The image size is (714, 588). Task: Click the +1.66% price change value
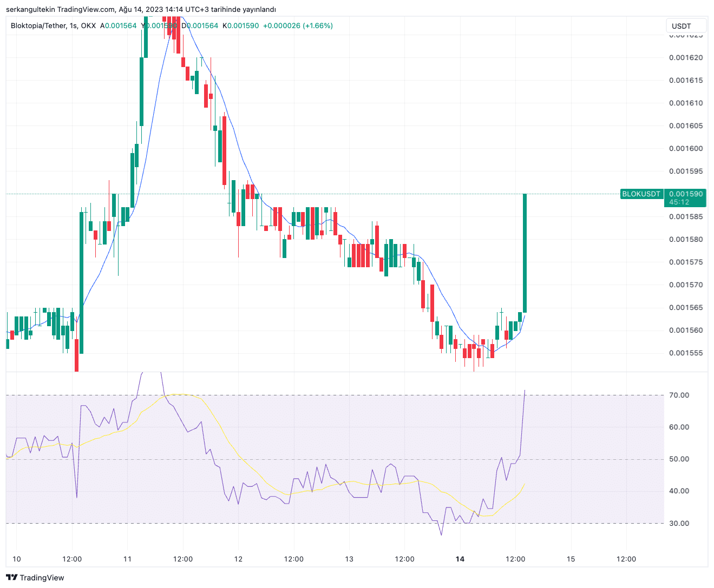318,25
